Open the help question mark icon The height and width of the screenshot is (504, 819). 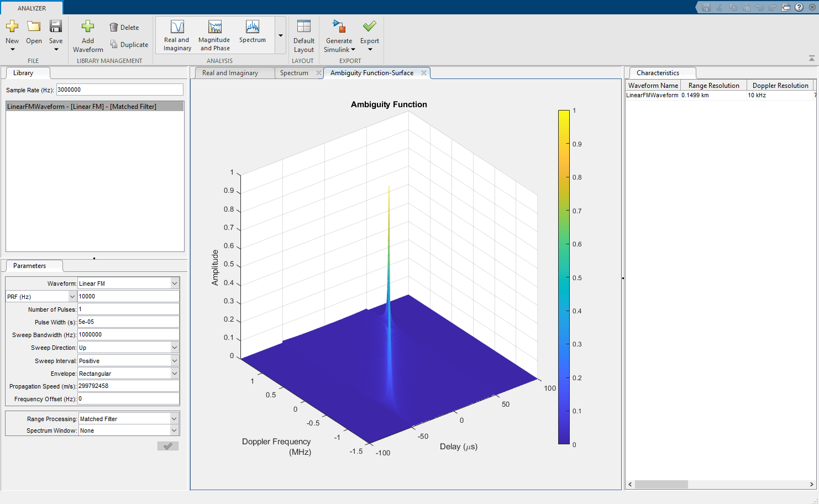coord(799,7)
